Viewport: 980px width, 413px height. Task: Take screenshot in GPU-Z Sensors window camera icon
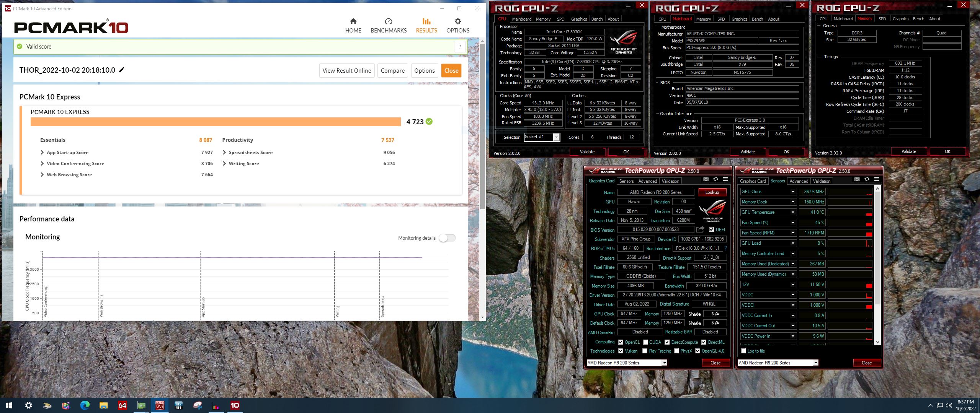857,179
